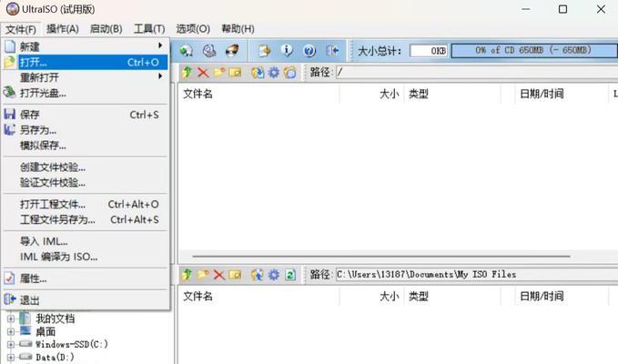Select 工程文件另存为... menu entry
The width and height of the screenshot is (618, 364).
(86, 220)
